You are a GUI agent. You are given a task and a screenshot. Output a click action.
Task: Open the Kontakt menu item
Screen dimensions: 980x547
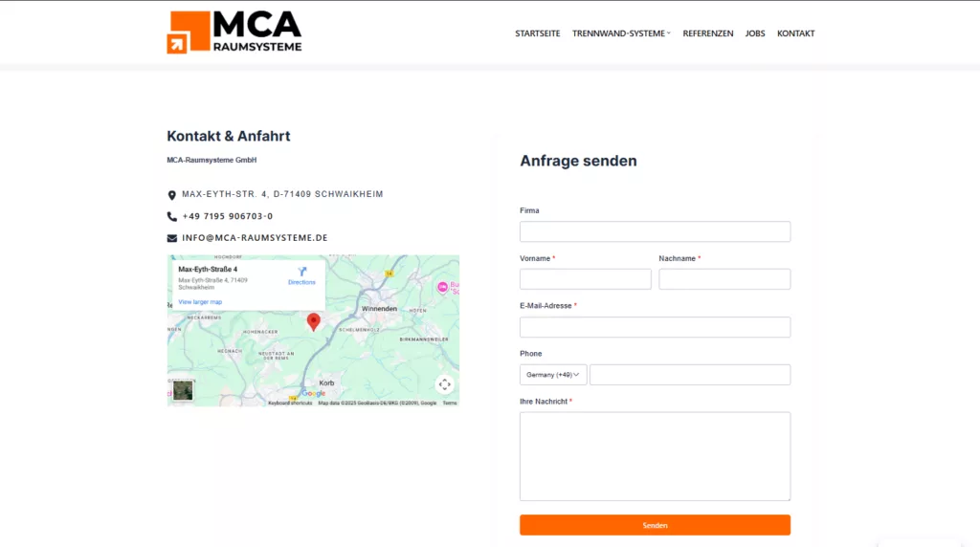795,33
